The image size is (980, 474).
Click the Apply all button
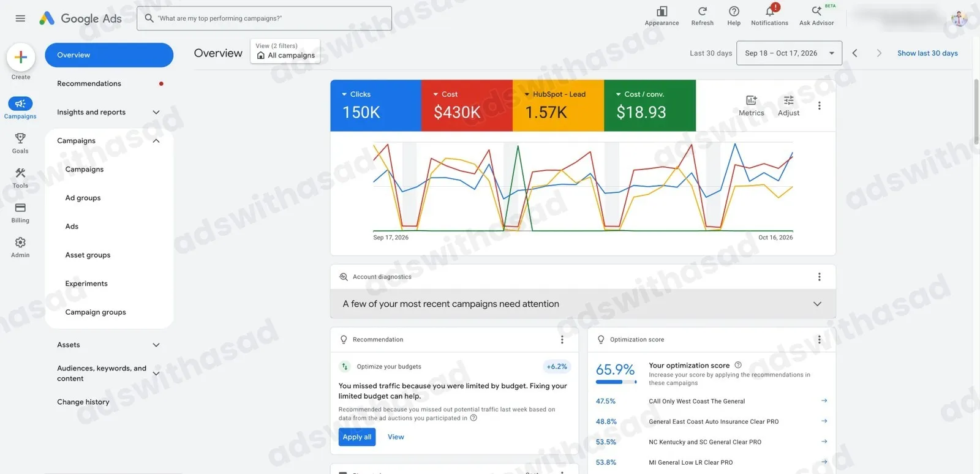click(x=357, y=437)
